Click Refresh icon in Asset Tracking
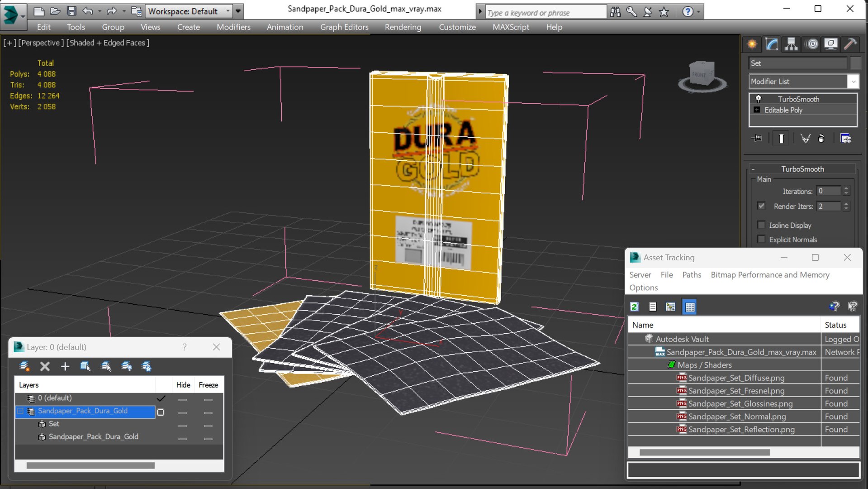This screenshot has height=489, width=868. 635,307
